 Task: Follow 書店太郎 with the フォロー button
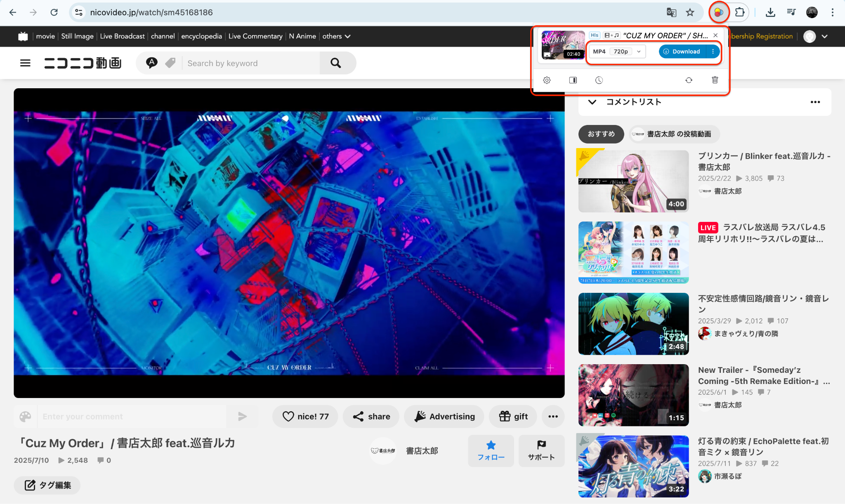click(x=491, y=451)
